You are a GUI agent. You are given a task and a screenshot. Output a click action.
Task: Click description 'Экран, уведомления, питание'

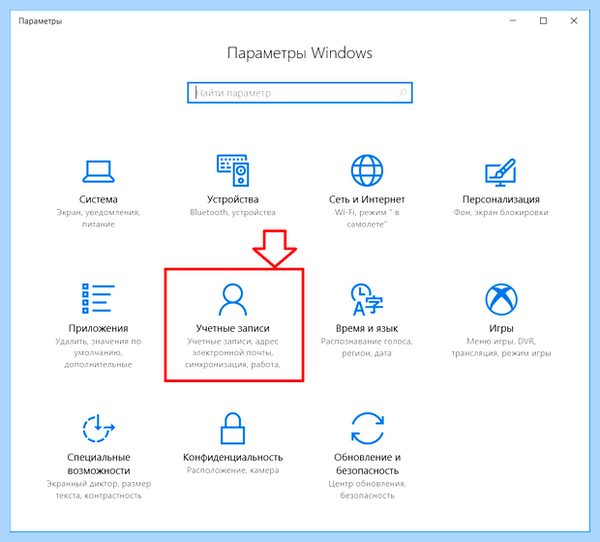pyautogui.click(x=98, y=218)
